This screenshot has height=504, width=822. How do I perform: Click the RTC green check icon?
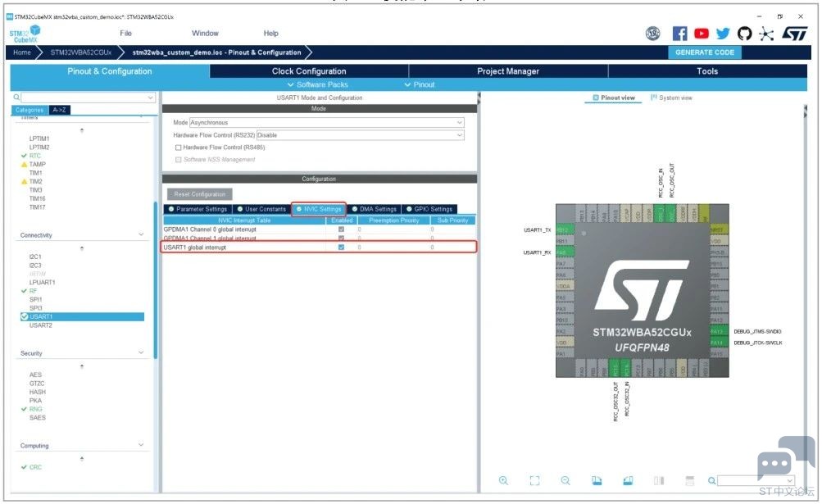[x=24, y=156]
